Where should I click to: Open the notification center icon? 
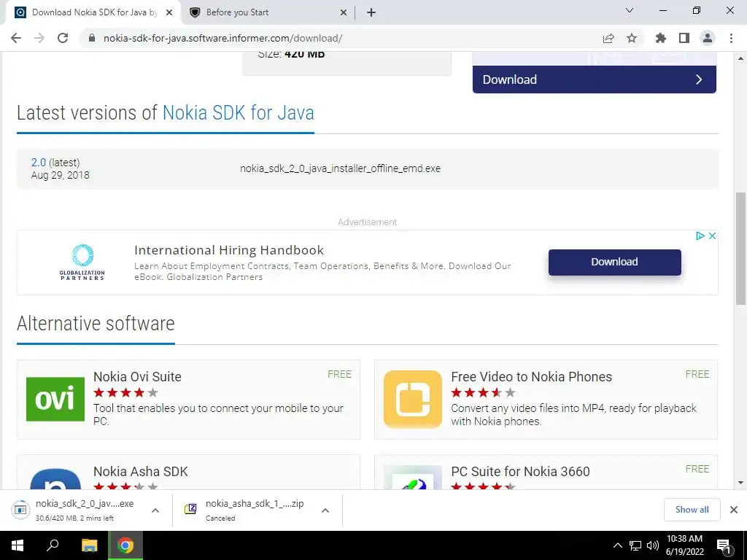tap(724, 546)
